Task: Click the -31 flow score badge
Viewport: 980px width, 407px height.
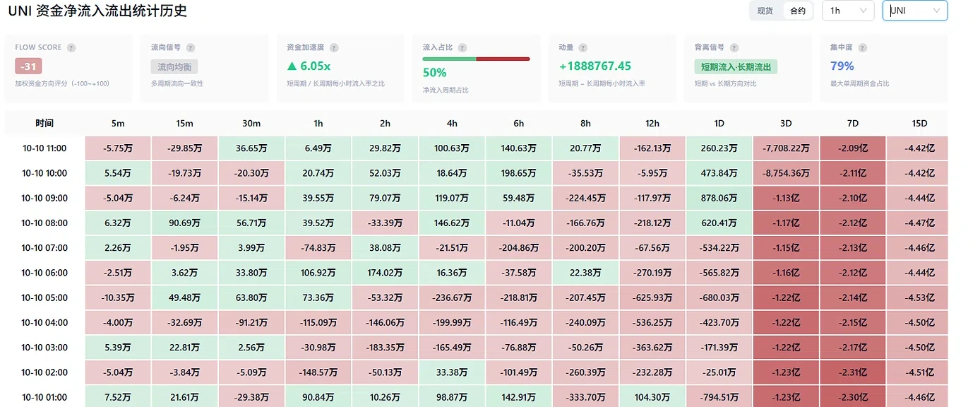Action: click(x=28, y=66)
